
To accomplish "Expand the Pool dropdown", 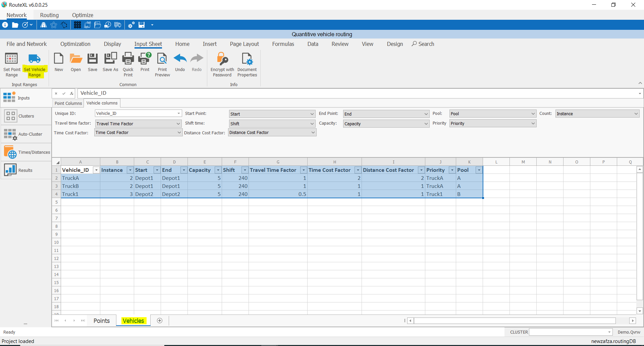I will pyautogui.click(x=533, y=114).
